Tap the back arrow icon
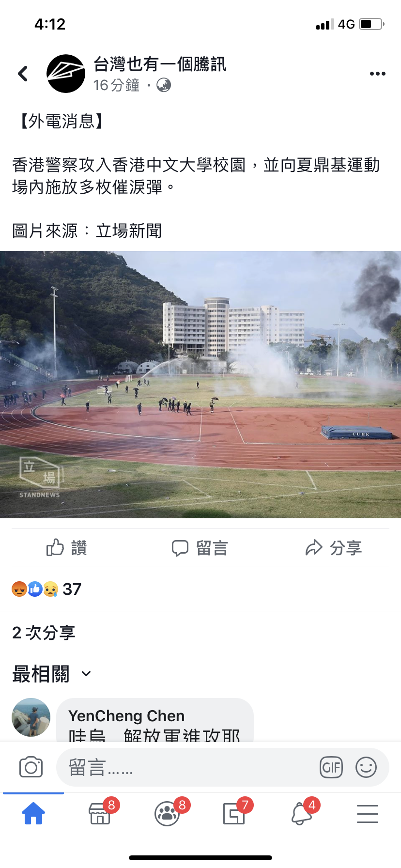Viewport: 401px width, 868px height. click(23, 74)
